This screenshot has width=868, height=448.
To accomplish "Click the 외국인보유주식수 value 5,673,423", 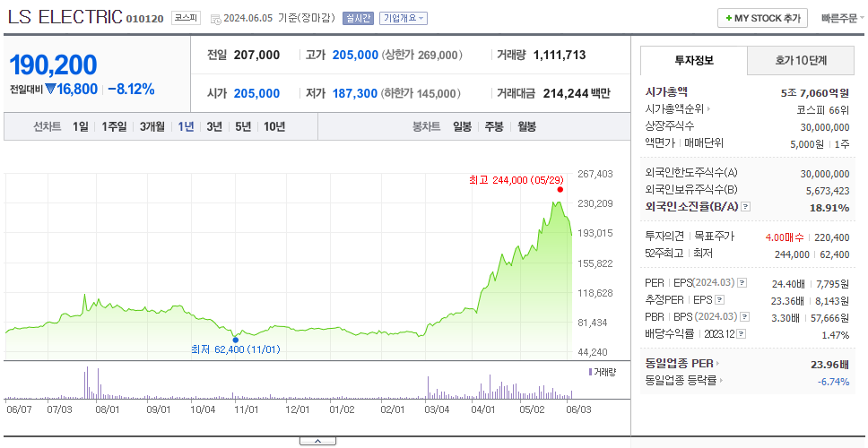I will [x=825, y=191].
